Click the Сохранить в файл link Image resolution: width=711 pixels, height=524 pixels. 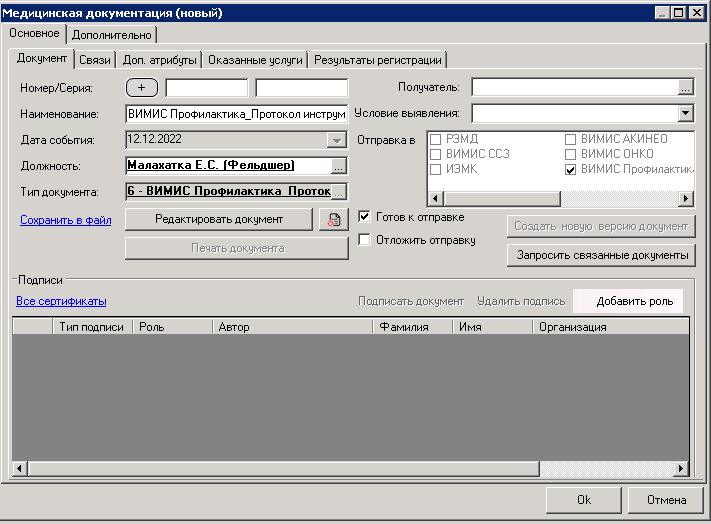tap(64, 220)
